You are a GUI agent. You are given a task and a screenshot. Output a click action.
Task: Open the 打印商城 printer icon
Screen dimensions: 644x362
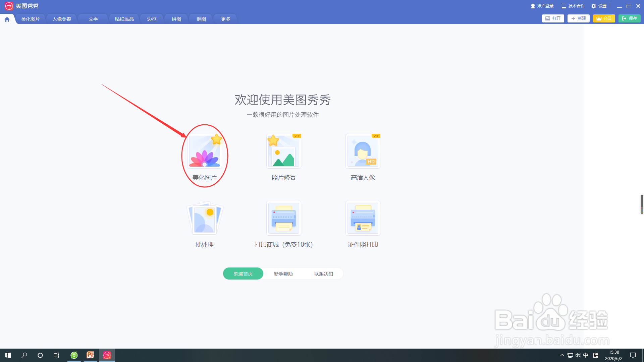(x=284, y=218)
